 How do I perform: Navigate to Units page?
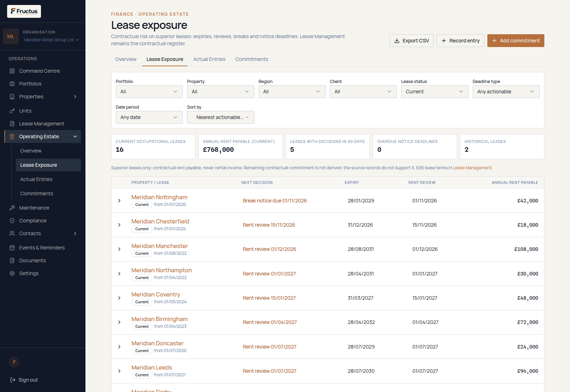click(42, 111)
